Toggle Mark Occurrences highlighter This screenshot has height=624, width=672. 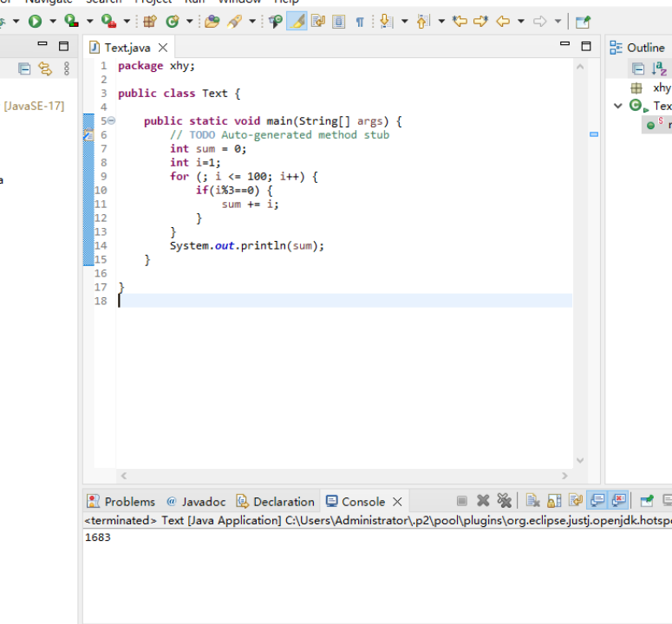pos(297,21)
